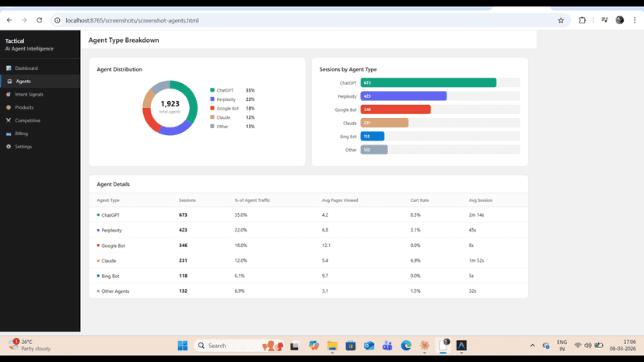The height and width of the screenshot is (362, 644).
Task: Open the orange starburst app on taskbar
Action: [425, 346]
